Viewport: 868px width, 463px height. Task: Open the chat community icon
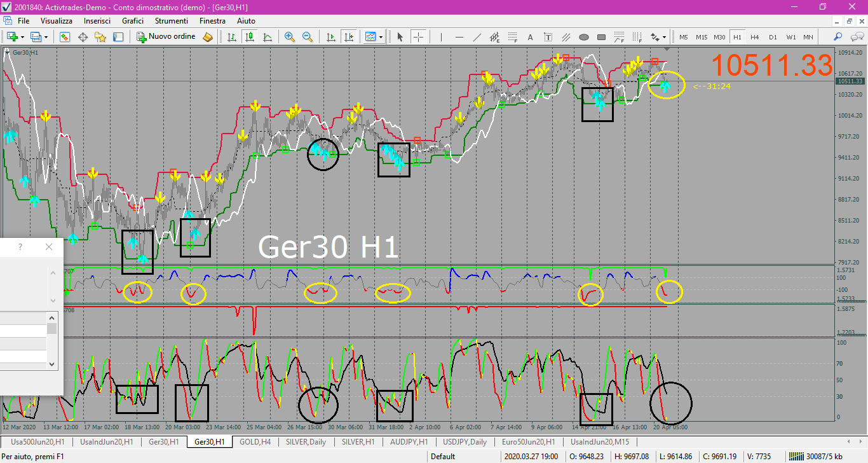click(856, 37)
